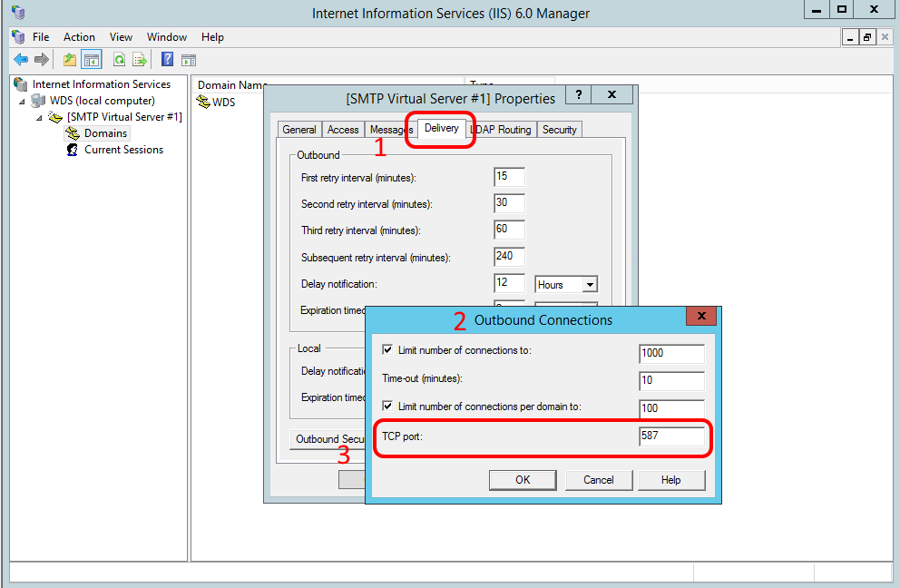Click the Show/Hide Action Pane icon

click(188, 60)
